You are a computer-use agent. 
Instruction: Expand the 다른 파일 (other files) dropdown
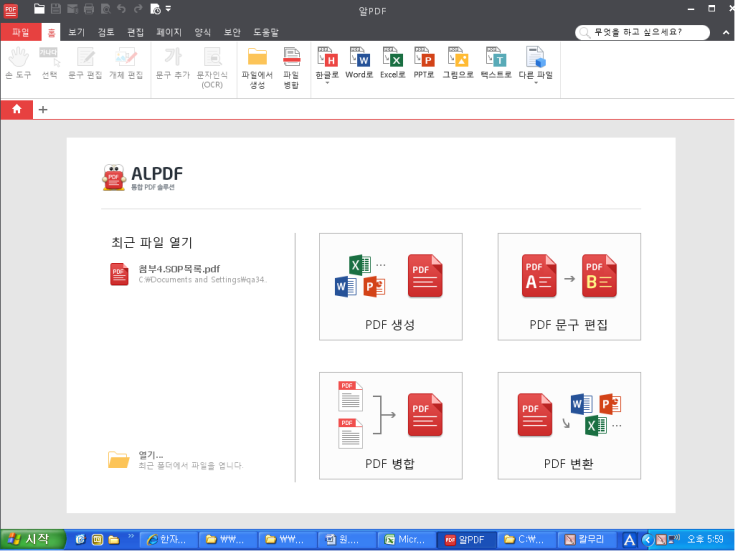[536, 84]
